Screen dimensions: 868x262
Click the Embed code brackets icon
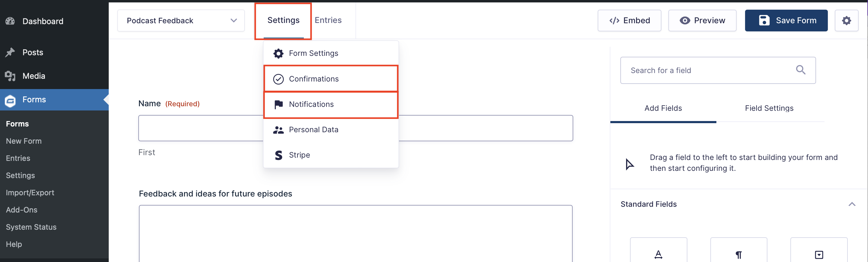614,21
